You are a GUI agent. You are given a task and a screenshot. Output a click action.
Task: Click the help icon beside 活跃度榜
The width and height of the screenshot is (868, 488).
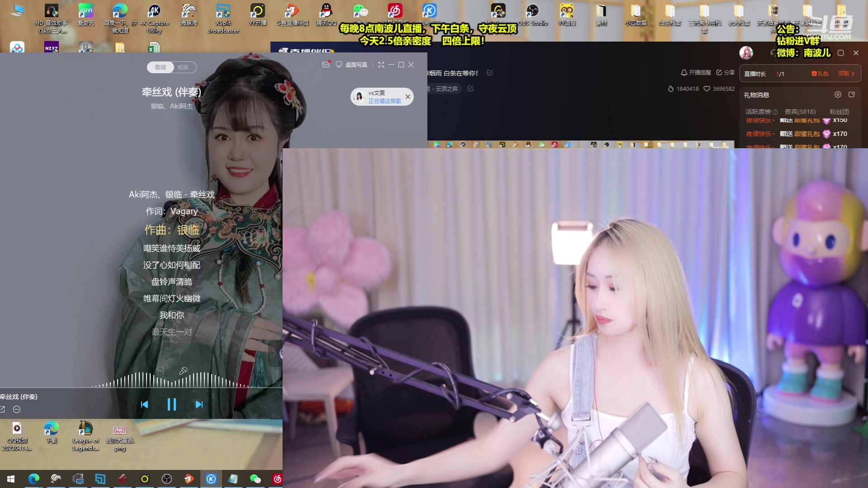(775, 112)
